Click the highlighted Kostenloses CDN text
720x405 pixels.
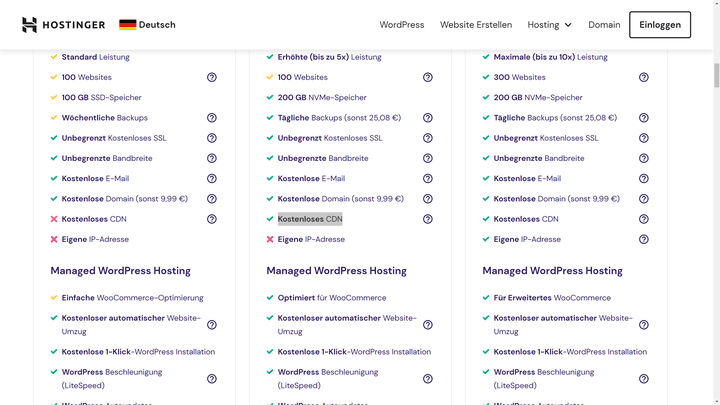pyautogui.click(x=310, y=219)
